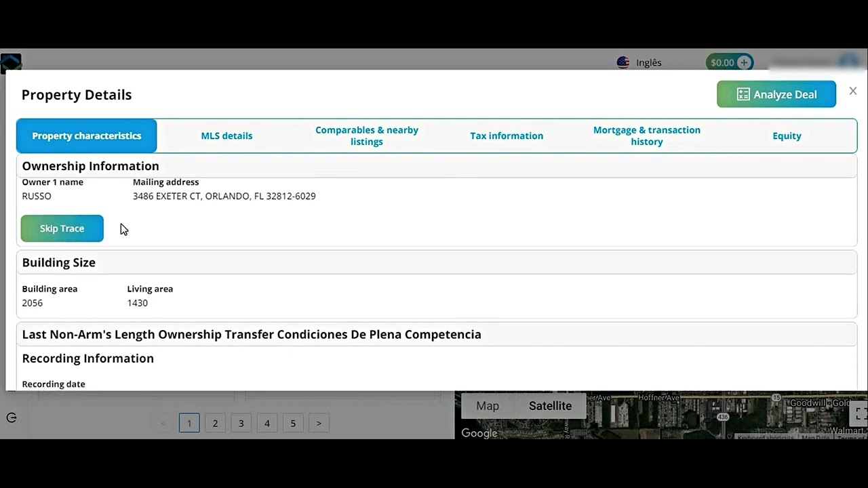
Task: Click the Mailing address label
Action: tap(165, 182)
